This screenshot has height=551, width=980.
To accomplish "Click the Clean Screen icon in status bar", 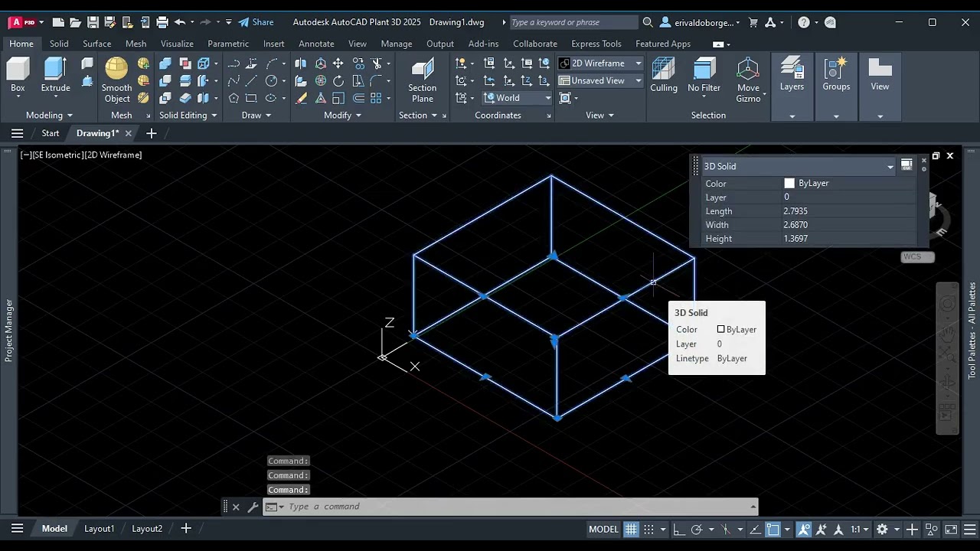I will point(950,529).
